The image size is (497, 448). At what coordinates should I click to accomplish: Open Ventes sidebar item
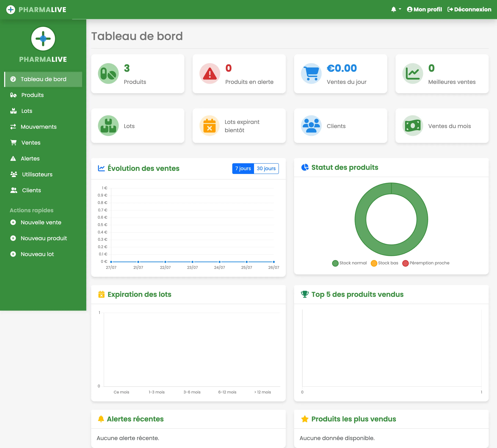pos(43,143)
